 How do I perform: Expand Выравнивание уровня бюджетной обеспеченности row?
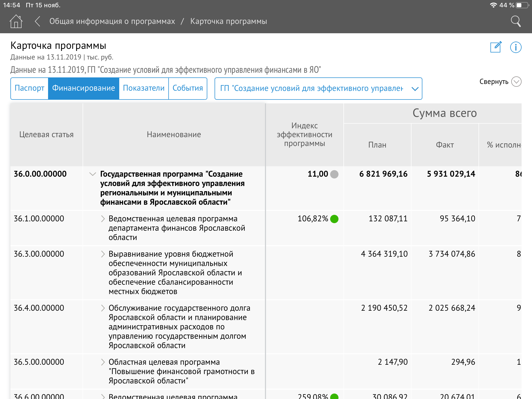pos(103,254)
